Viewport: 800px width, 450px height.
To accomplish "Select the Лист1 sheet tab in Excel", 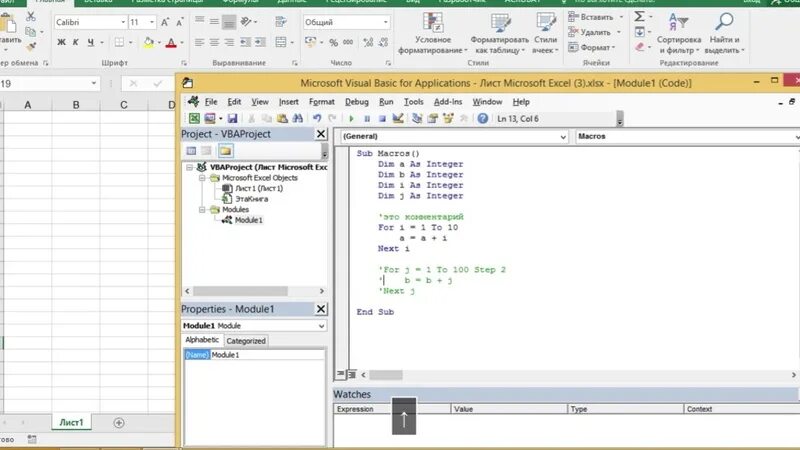I will point(71,422).
